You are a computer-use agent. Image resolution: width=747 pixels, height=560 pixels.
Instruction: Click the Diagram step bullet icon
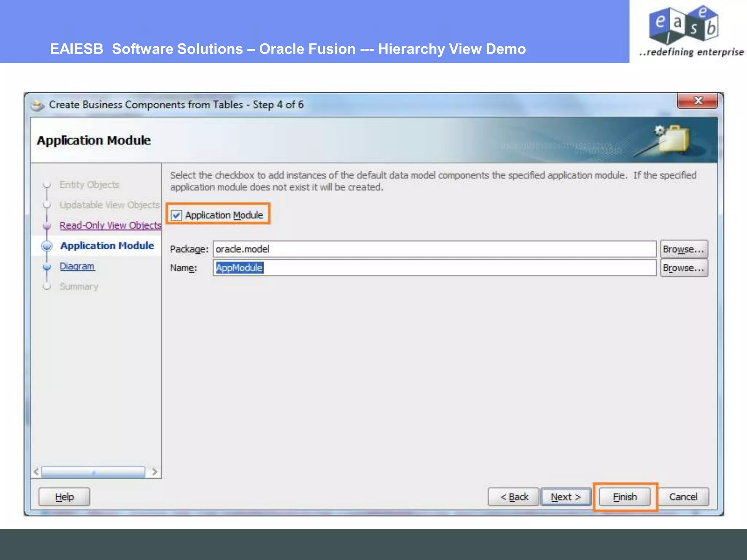(47, 267)
